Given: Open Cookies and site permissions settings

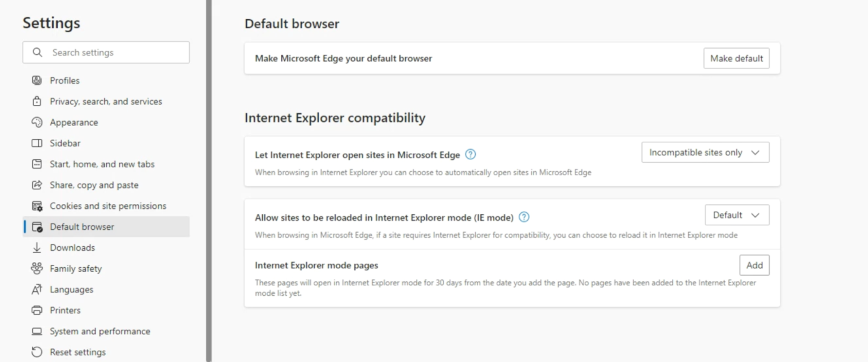Looking at the screenshot, I should pos(107,206).
